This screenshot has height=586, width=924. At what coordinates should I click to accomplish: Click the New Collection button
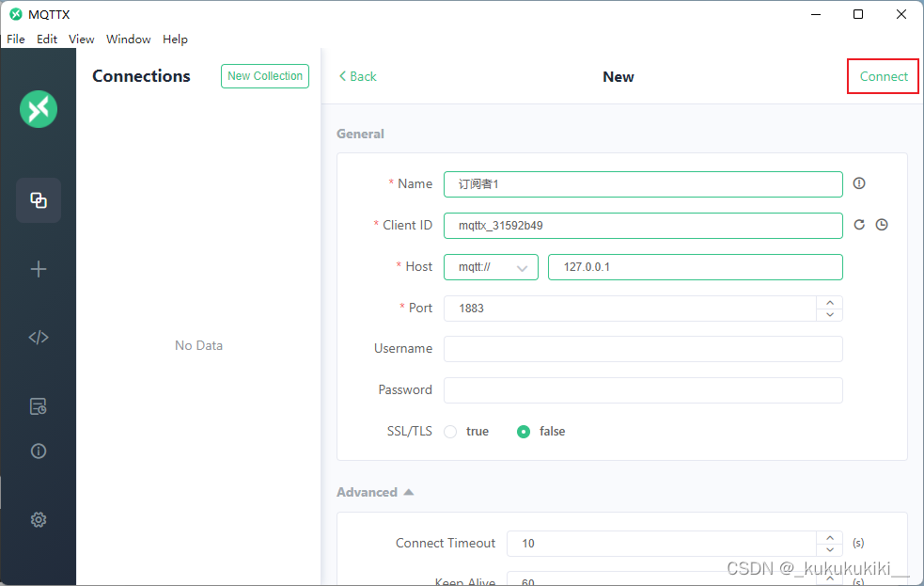pos(265,76)
